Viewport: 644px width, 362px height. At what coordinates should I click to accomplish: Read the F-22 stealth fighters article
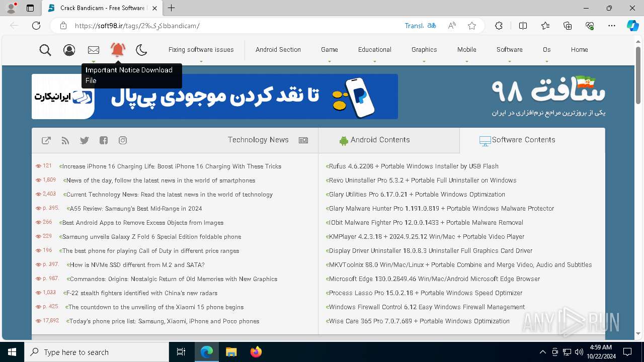coord(142,293)
